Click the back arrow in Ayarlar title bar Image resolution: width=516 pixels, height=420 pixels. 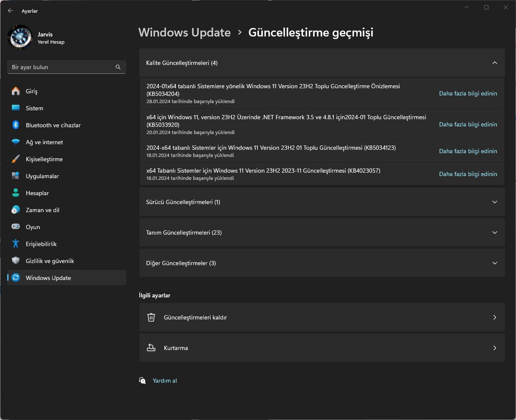point(10,11)
